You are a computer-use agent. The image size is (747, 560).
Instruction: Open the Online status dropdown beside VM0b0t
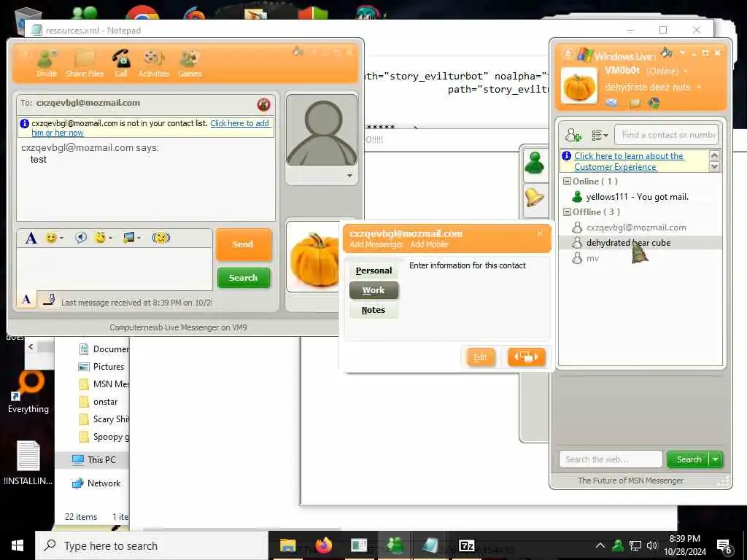pos(686,71)
